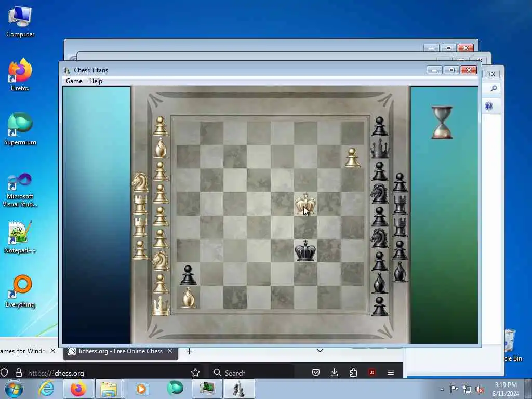Open the Microsoft Visual Studio desktop shortcut
This screenshot has width=532, height=399.
click(x=20, y=190)
